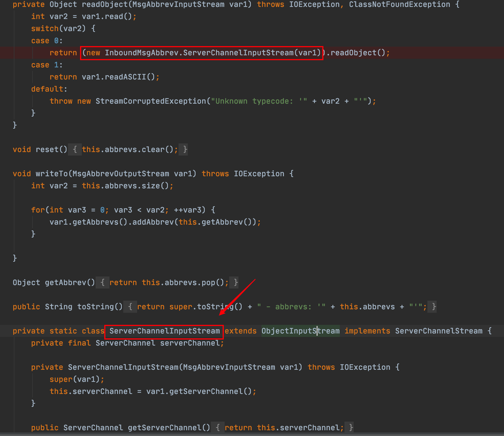The width and height of the screenshot is (504, 436).
Task: Expand the folded reset() method body
Action: coord(75,149)
